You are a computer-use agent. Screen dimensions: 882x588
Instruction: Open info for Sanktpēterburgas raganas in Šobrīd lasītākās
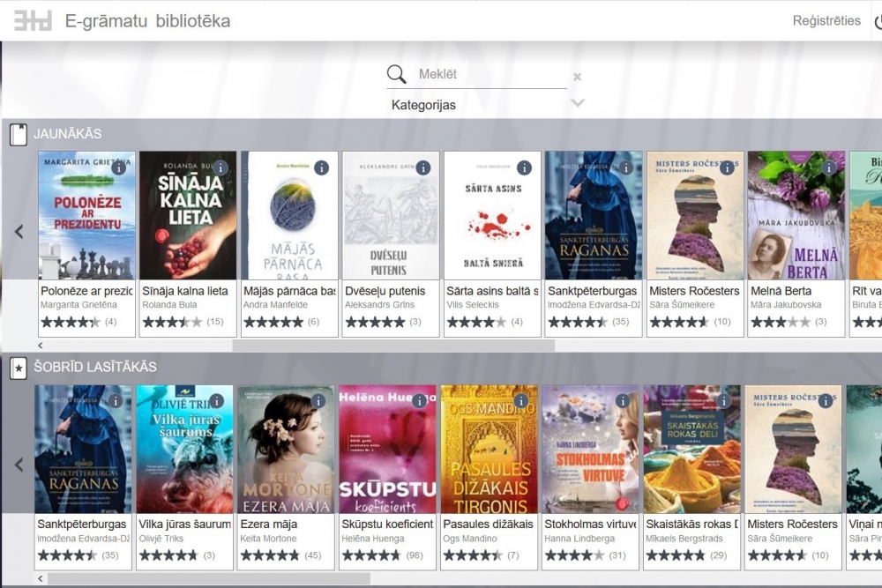pos(116,401)
